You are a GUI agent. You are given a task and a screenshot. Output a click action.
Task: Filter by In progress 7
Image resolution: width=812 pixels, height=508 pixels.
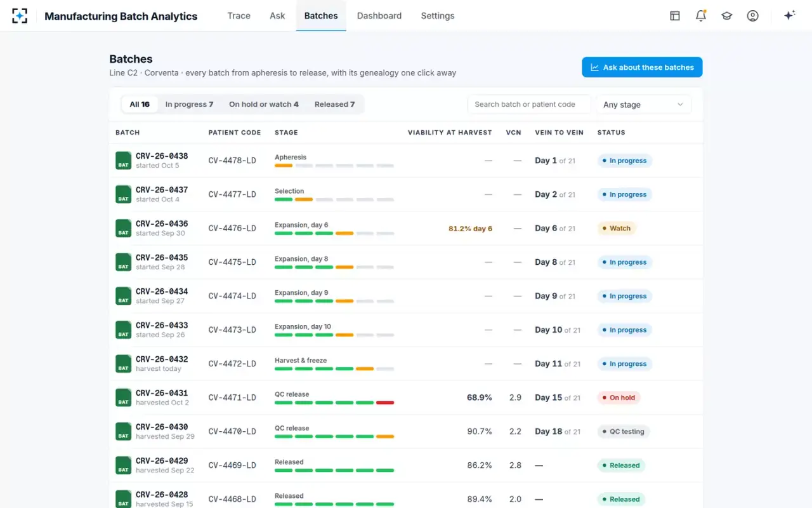[x=189, y=104]
